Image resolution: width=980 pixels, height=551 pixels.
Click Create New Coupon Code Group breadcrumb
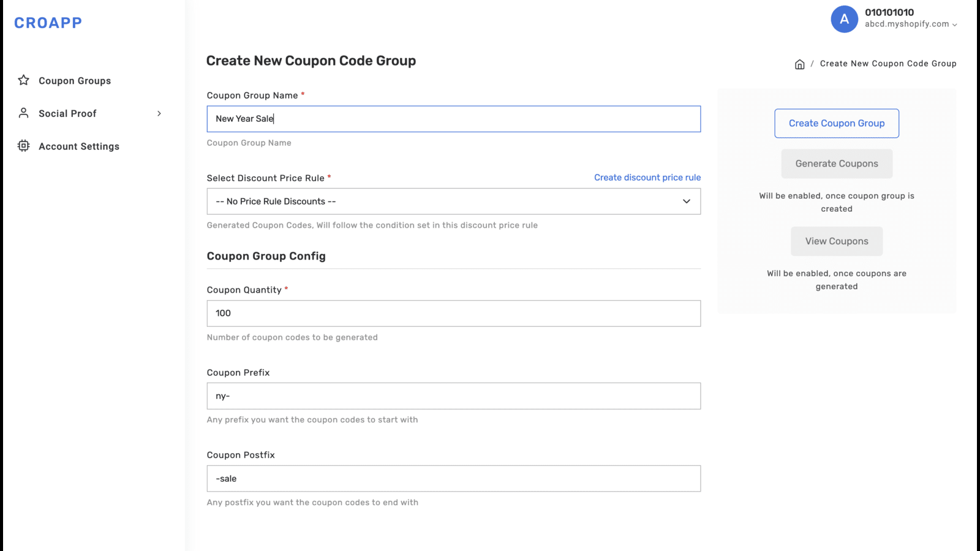click(888, 63)
